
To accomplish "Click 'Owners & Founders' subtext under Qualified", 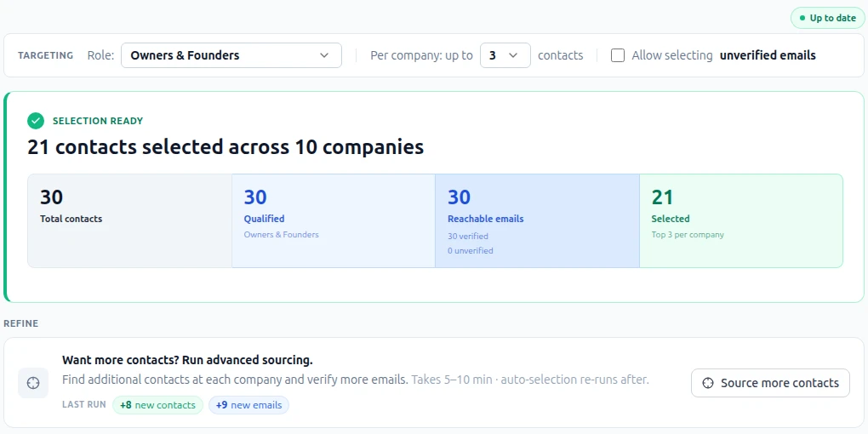I will pyautogui.click(x=281, y=235).
